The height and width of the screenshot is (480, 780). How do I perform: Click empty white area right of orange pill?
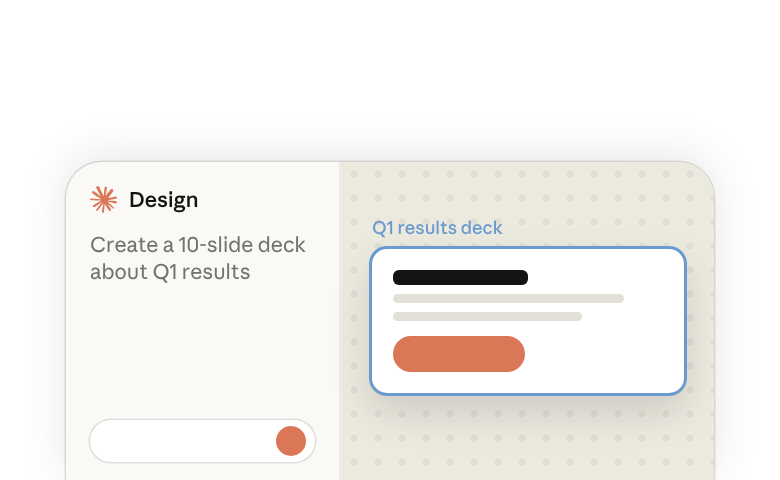tap(602, 354)
